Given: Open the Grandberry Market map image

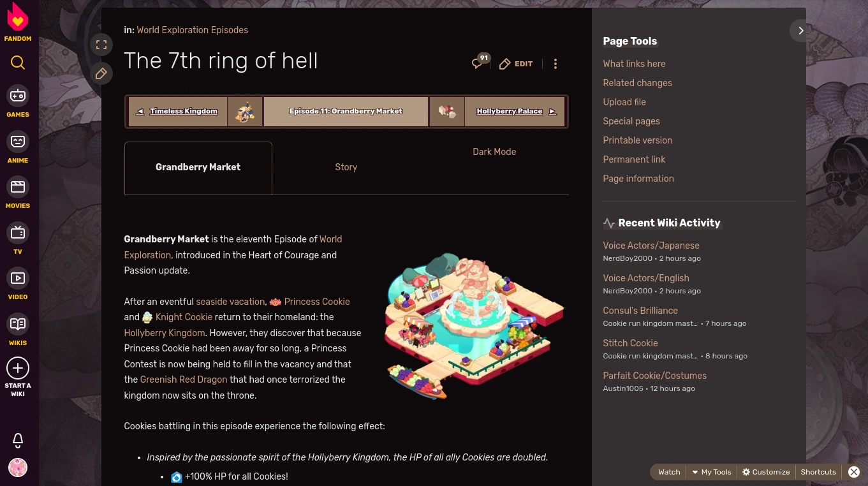Looking at the screenshot, I should click(474, 326).
